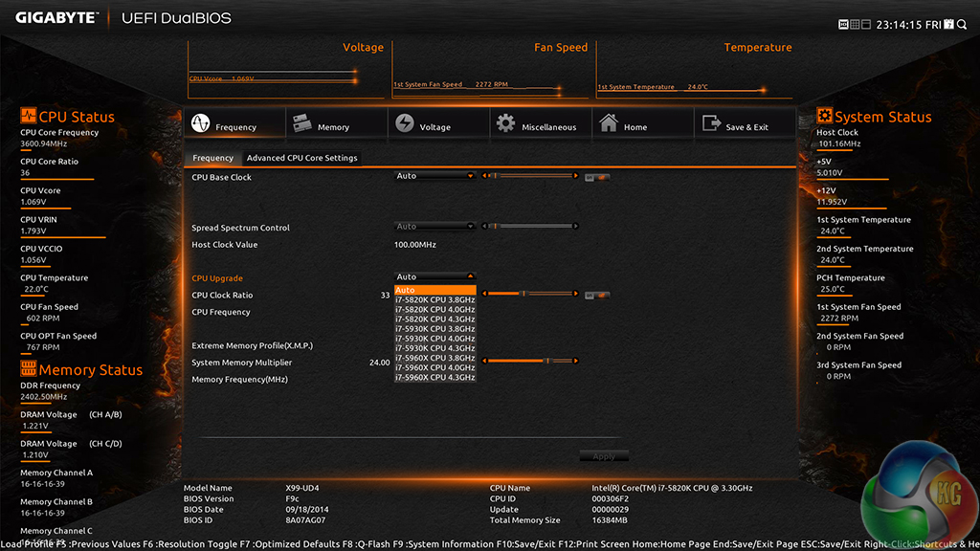Viewport: 980px width, 551px height.
Task: Switch to Advanced CPU Core Settings tab
Action: pos(301,158)
